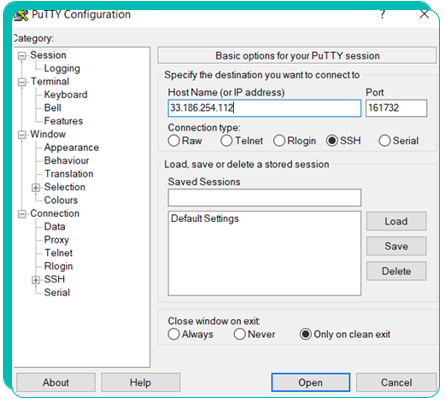Click the Load button
Viewport: 445px width, 401px height.
[396, 221]
